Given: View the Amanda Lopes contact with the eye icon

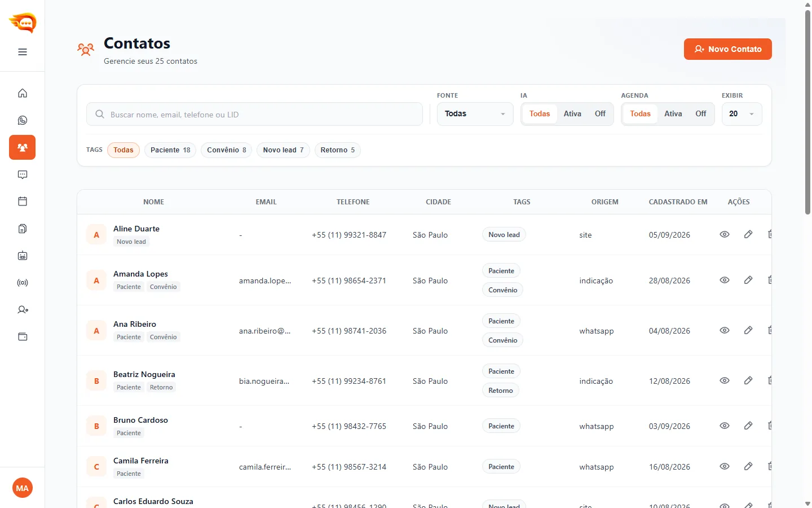Looking at the screenshot, I should [x=725, y=280].
